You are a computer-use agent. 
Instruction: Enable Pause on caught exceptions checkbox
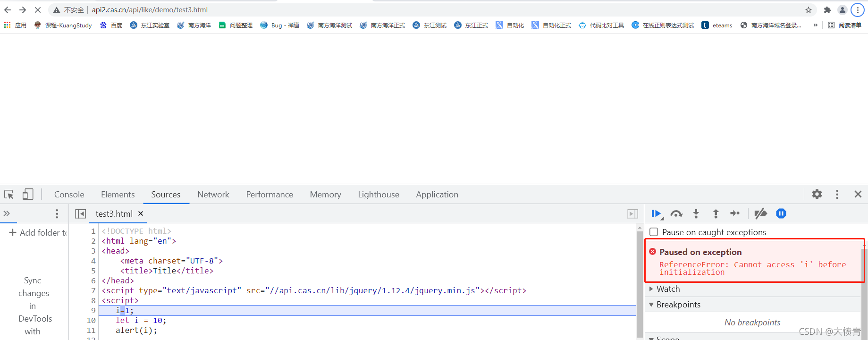pos(654,232)
